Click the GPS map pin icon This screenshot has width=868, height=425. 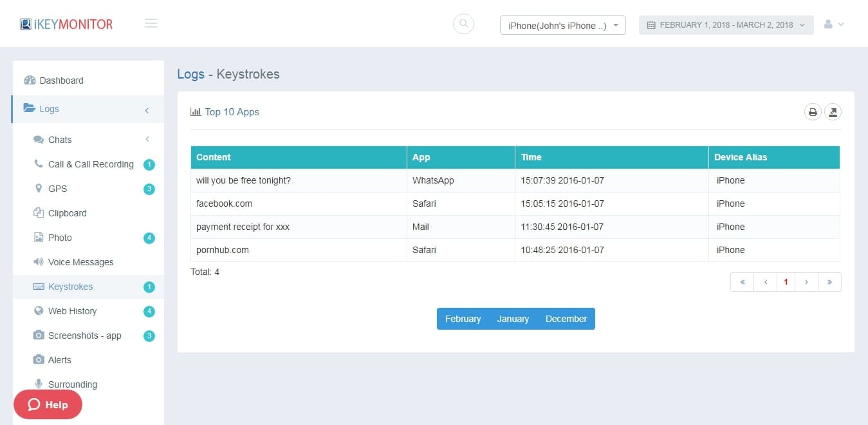tap(38, 188)
